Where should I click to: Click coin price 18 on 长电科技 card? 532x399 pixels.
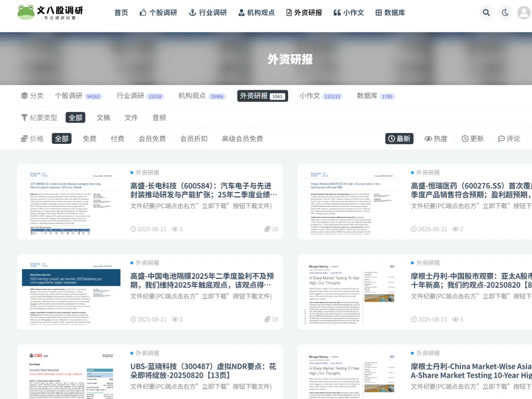[x=271, y=229]
